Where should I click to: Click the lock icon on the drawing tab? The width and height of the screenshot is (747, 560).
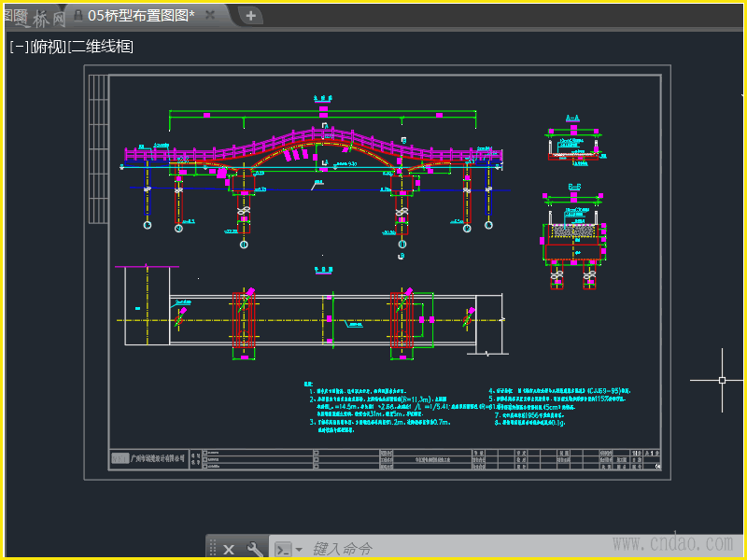tap(77, 15)
